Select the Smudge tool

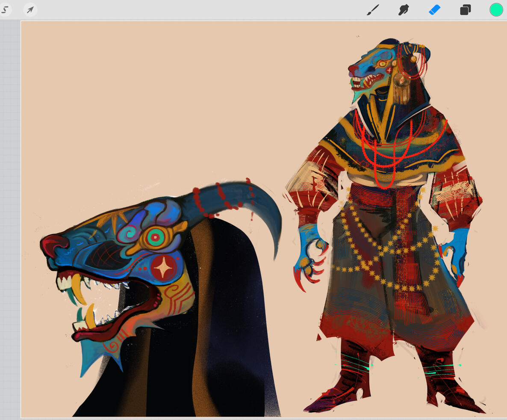[x=403, y=10]
